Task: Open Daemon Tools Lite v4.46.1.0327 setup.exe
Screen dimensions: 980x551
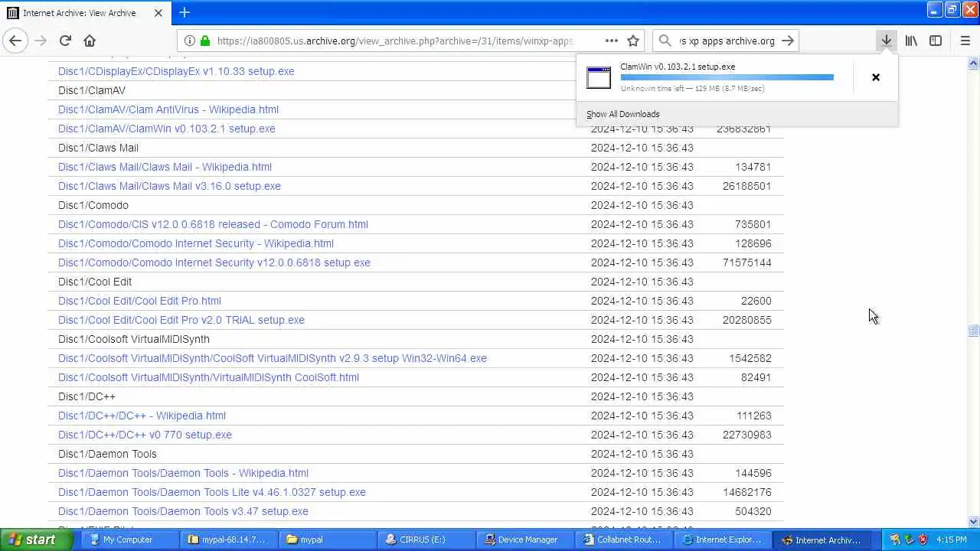Action: coord(212,492)
